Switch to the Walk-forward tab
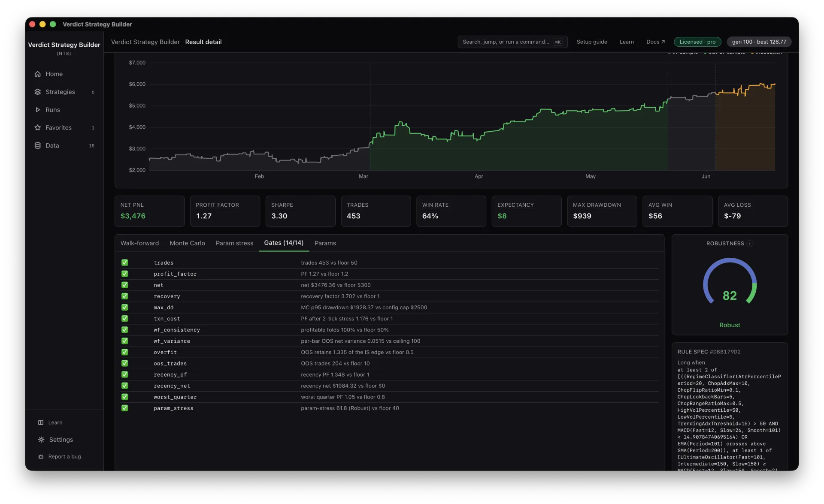This screenshot has width=824, height=504. (139, 243)
